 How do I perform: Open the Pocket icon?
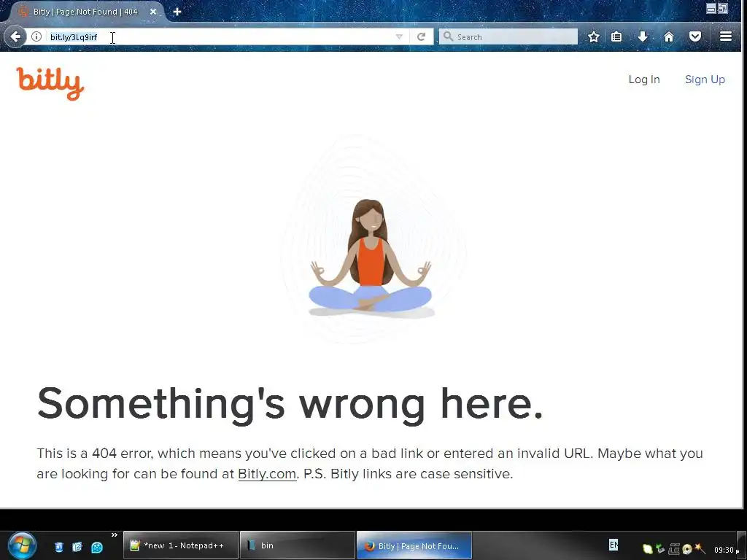(695, 36)
